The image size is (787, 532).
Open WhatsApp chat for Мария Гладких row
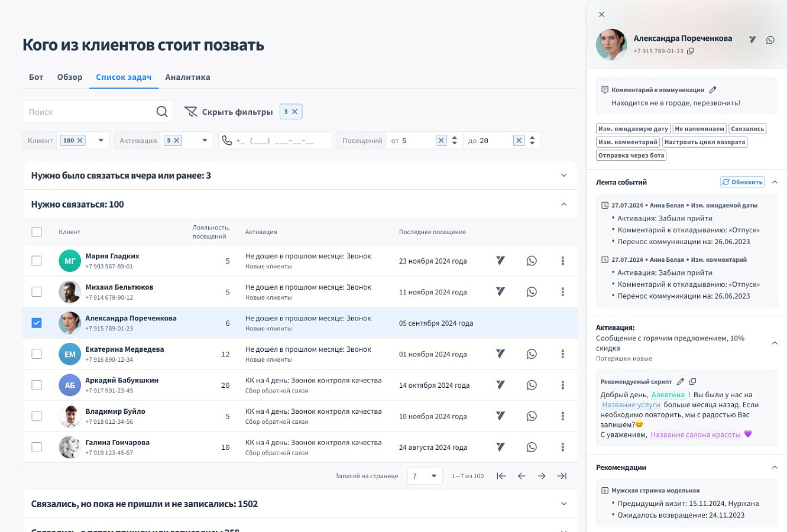click(x=532, y=261)
